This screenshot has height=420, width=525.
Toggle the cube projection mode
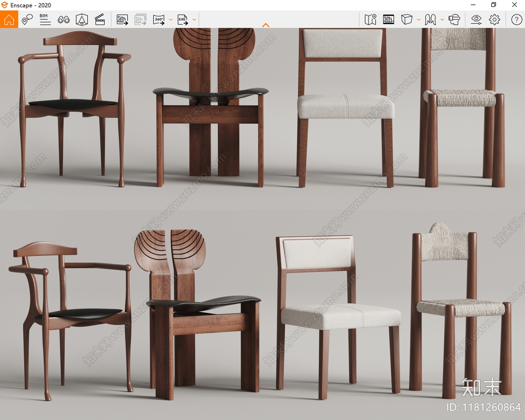[x=407, y=19]
